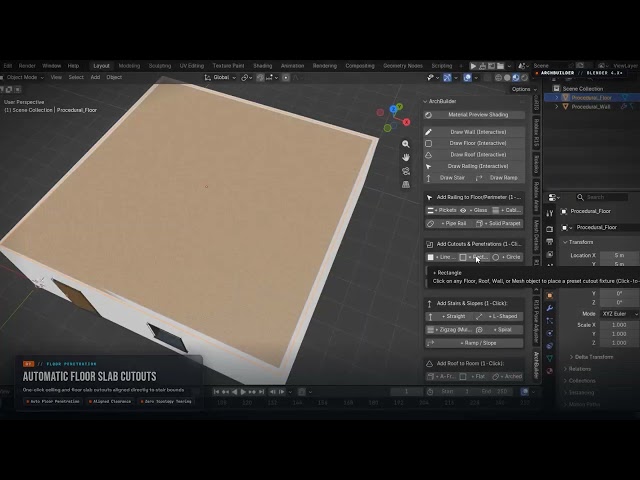
Task: Click the Location X value field
Action: click(619, 256)
